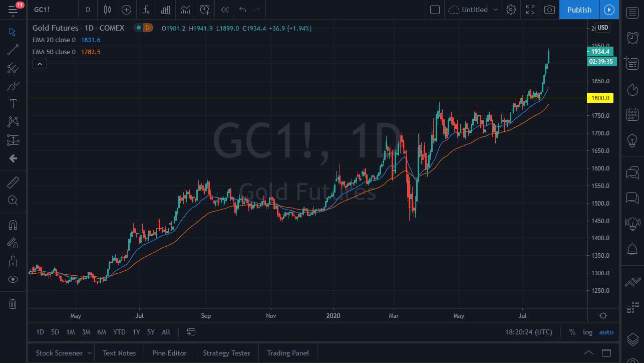Toggle auto scale mode
The height and width of the screenshot is (363, 644).
point(606,332)
